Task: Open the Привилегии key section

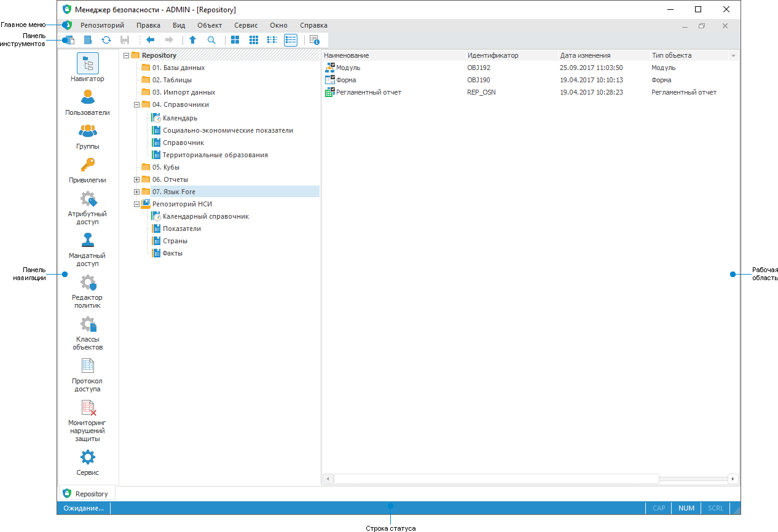Action: point(87,170)
